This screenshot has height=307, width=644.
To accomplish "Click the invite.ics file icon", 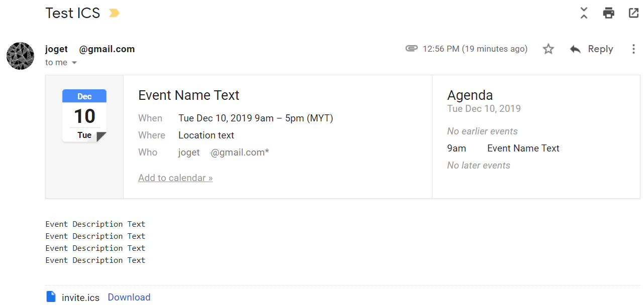I will coord(51,297).
